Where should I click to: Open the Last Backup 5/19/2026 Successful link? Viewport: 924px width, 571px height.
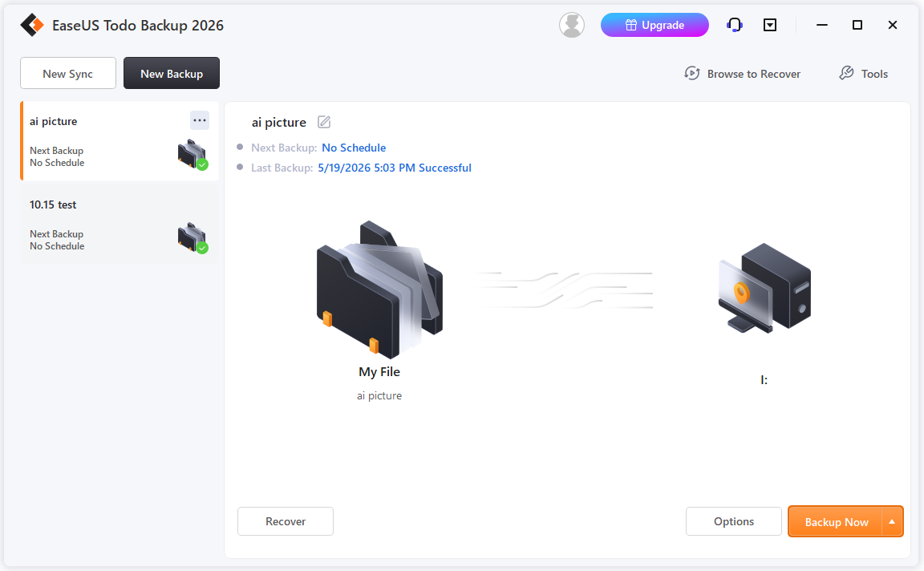coord(395,168)
